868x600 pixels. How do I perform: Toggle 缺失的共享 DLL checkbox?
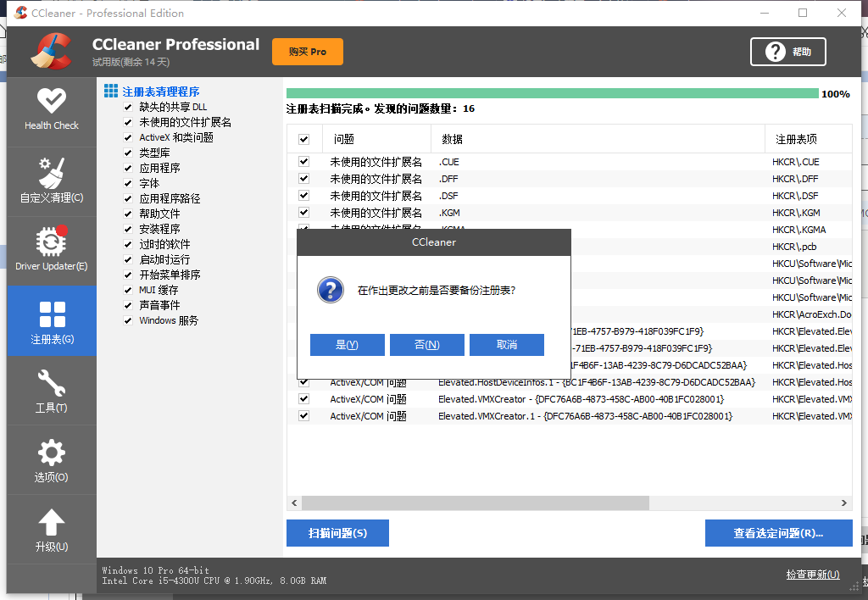coord(128,108)
